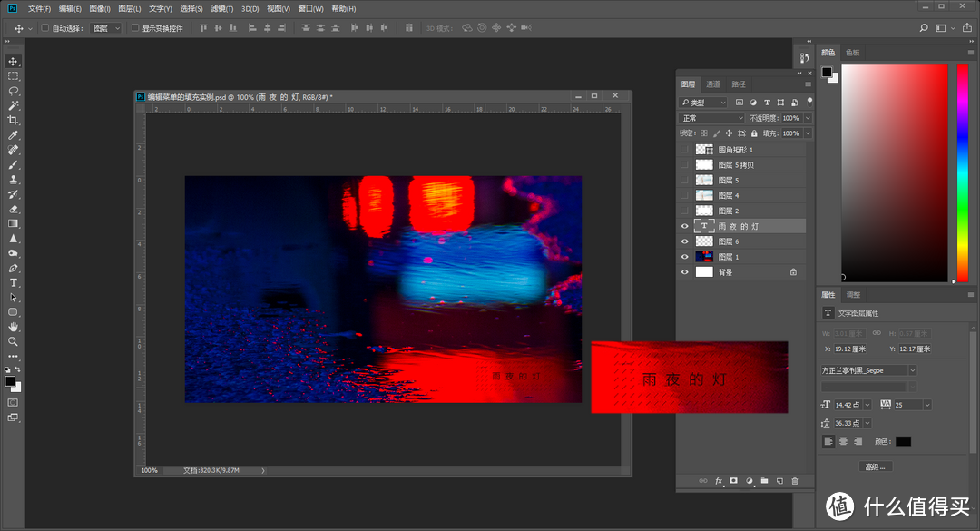Click the text 颜色 swatch
The height and width of the screenshot is (531, 980).
pyautogui.click(x=903, y=442)
